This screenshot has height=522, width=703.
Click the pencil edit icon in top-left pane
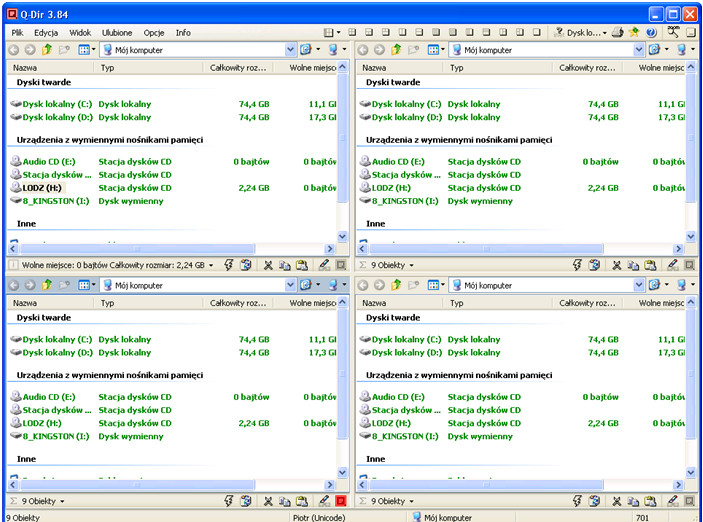pos(324,265)
